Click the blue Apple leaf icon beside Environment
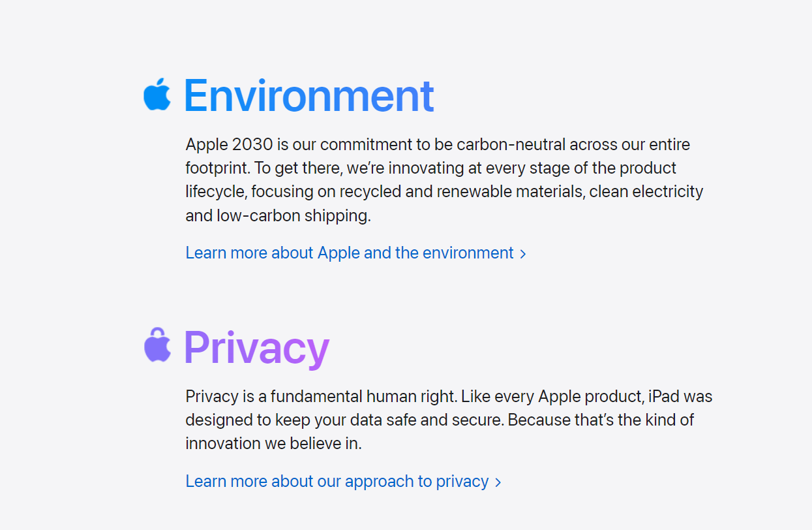Screen dimensions: 812x530 [157, 94]
